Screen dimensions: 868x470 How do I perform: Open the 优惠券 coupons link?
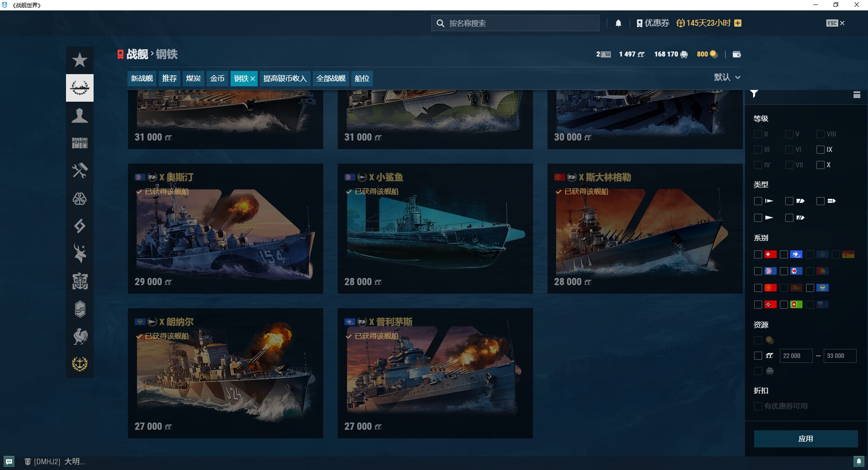[x=653, y=23]
